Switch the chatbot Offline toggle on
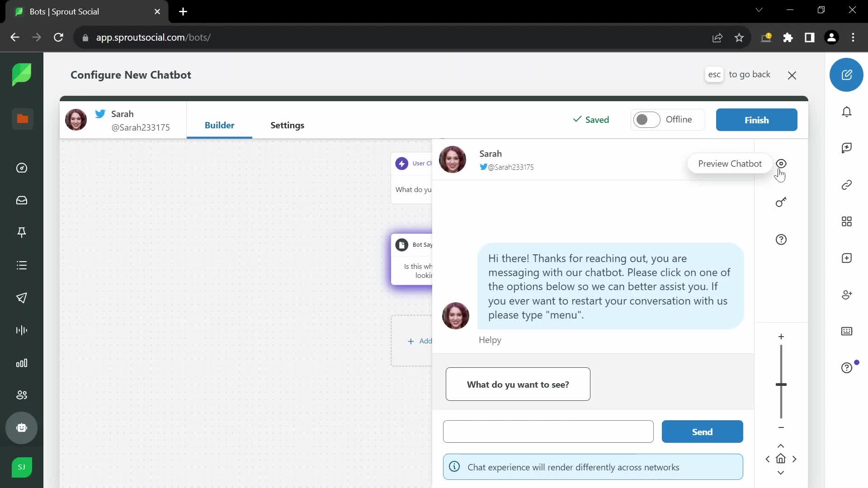The width and height of the screenshot is (868, 488). click(646, 120)
